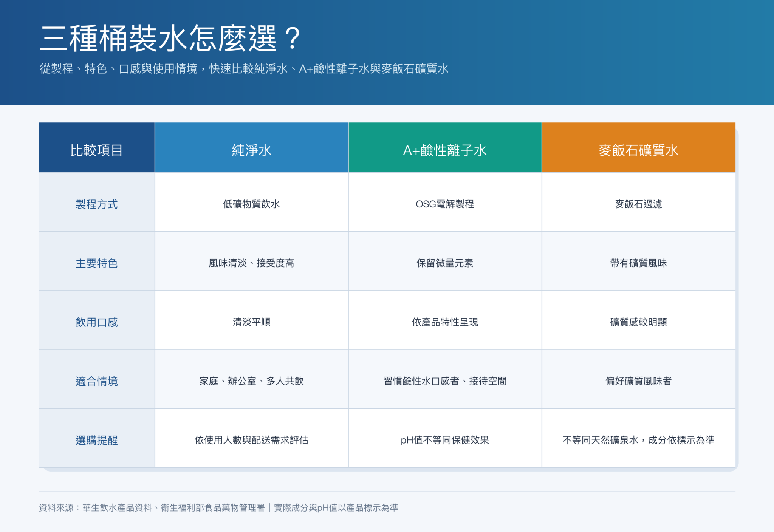Select the 純淨水 column header
The width and height of the screenshot is (774, 532).
coord(252,147)
